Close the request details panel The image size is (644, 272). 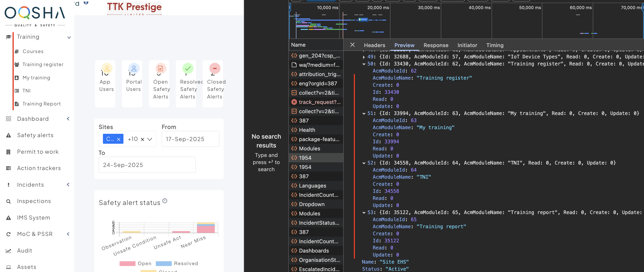(x=352, y=45)
